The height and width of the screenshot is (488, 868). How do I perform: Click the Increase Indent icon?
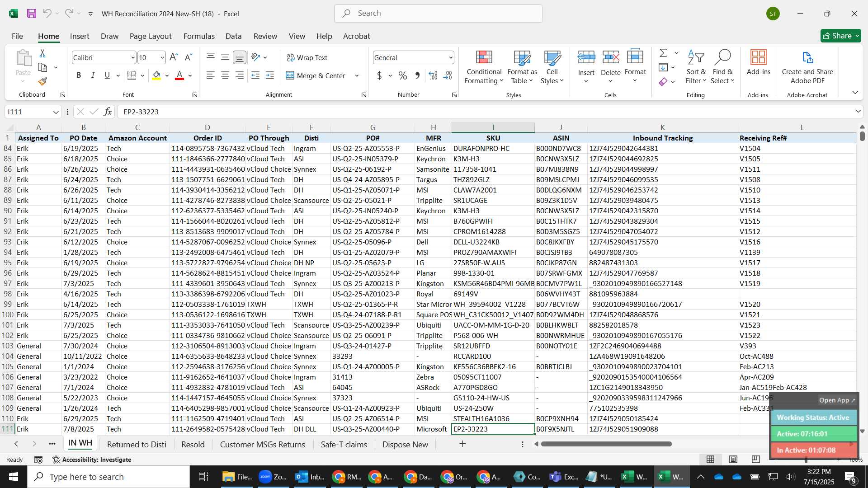270,75
